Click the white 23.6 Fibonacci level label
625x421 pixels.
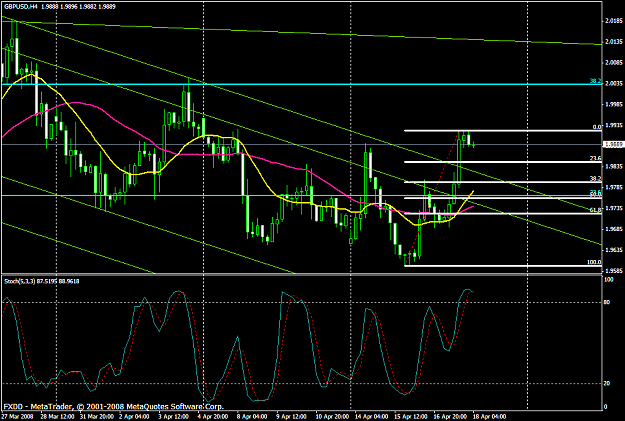coord(596,158)
